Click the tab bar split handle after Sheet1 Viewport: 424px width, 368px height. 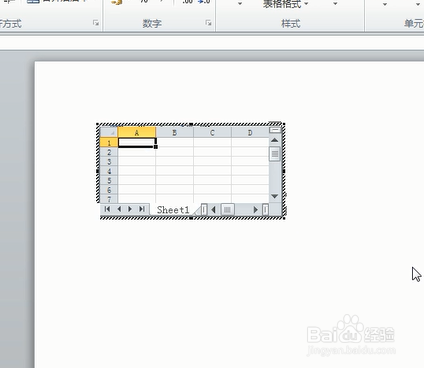[204, 210]
